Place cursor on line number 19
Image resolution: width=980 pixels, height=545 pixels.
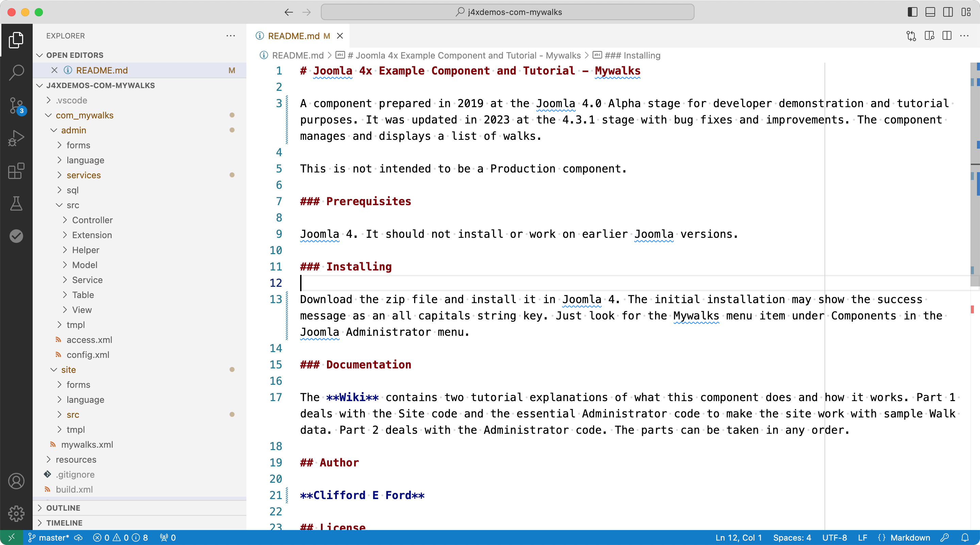[276, 462]
